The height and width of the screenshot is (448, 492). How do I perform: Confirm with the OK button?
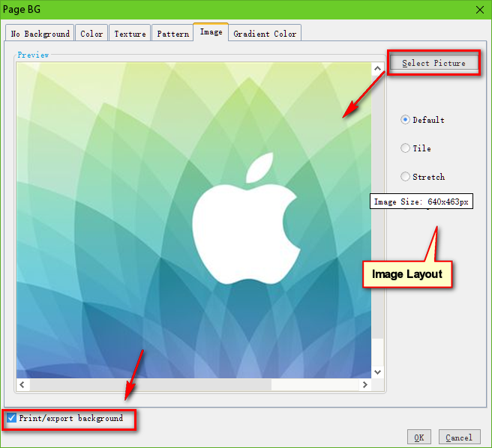419,437
